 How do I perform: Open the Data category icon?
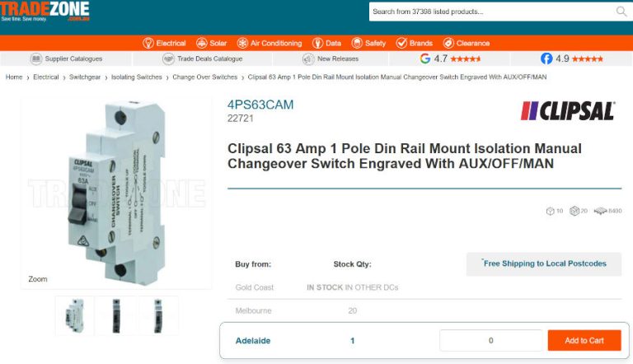(x=317, y=43)
